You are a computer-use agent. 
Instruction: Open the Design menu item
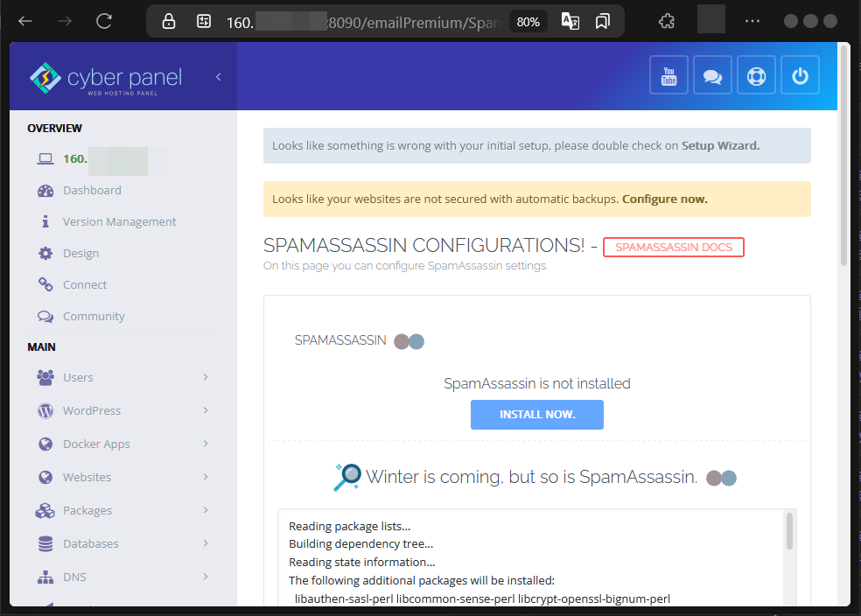pos(81,254)
